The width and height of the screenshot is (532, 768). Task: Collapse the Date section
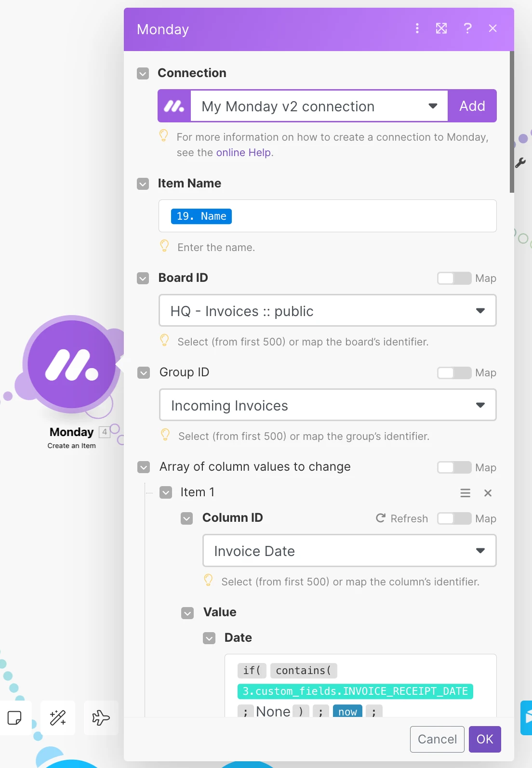(x=209, y=638)
